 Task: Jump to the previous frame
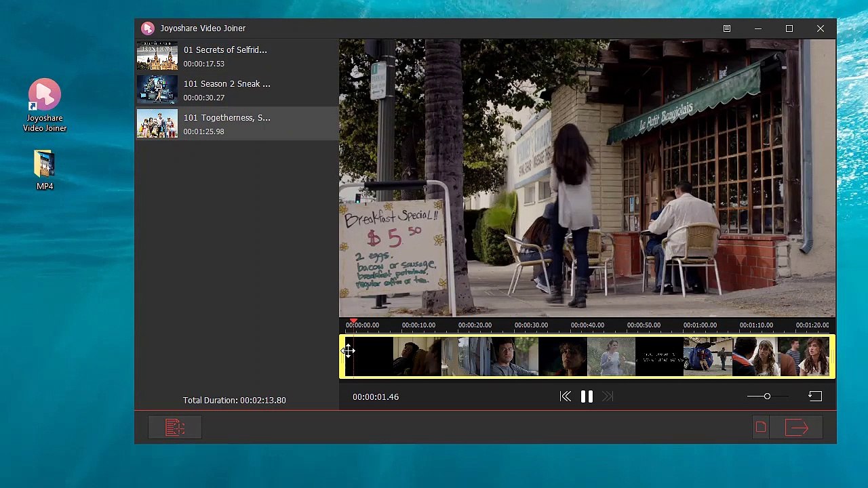coord(565,397)
